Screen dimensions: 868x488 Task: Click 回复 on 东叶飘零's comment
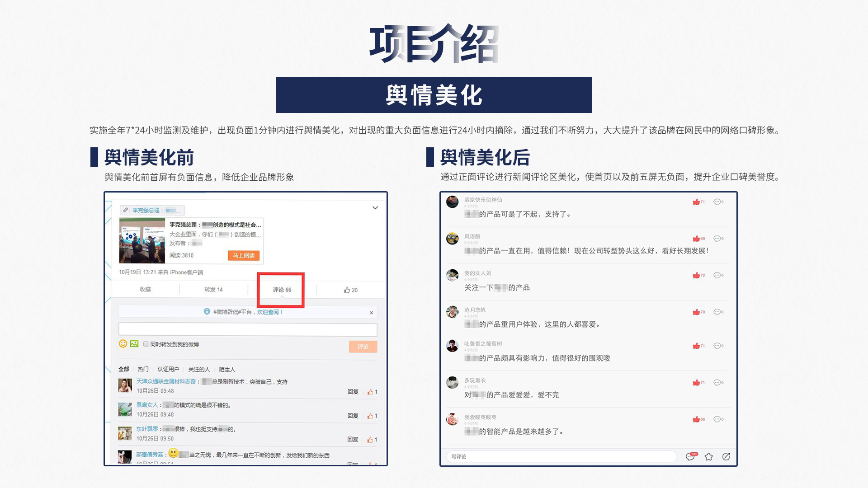[x=353, y=439]
